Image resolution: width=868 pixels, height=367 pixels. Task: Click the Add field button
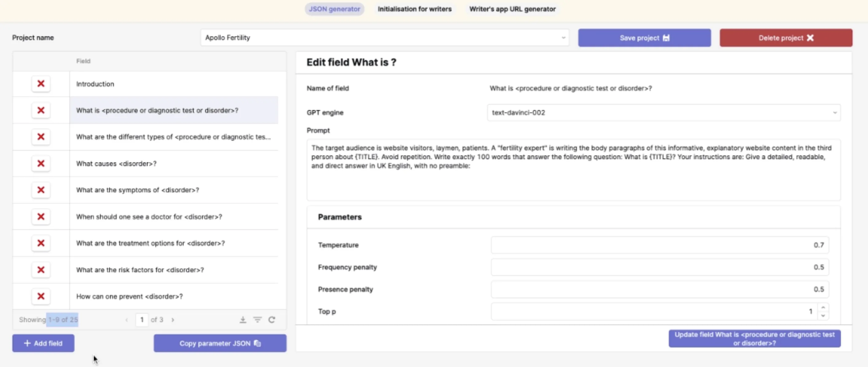43,343
